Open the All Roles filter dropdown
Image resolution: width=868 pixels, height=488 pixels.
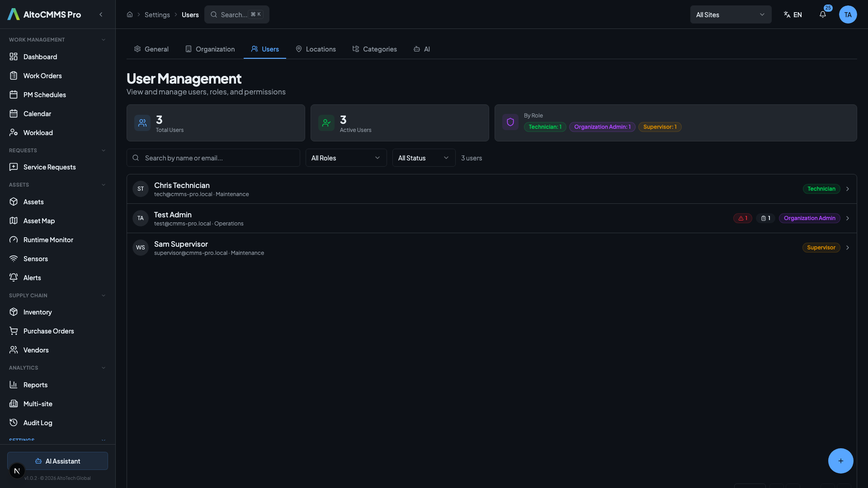coord(346,158)
